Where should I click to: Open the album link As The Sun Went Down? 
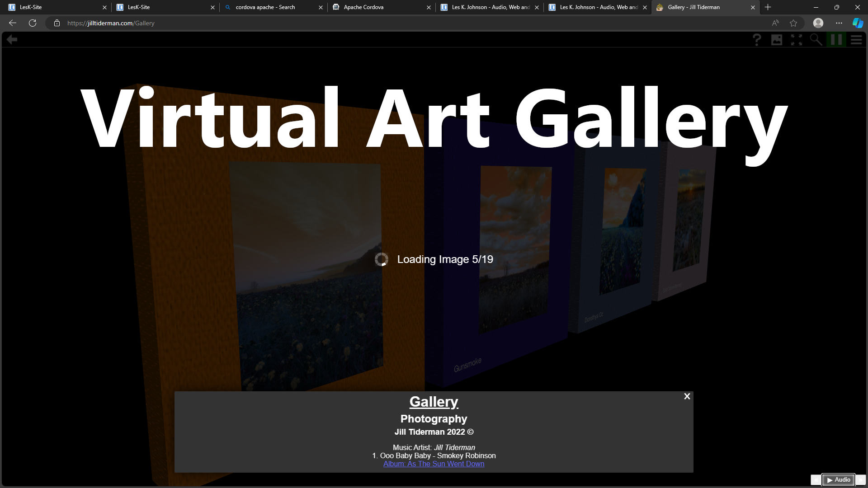(434, 464)
